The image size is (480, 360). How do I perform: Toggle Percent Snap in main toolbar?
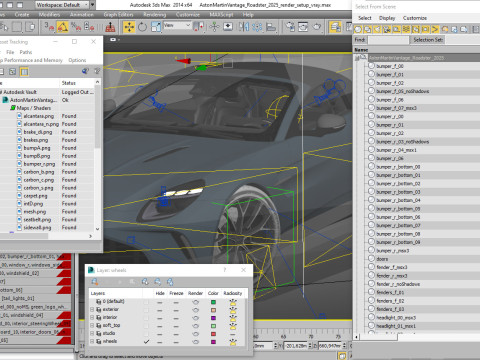point(76,27)
